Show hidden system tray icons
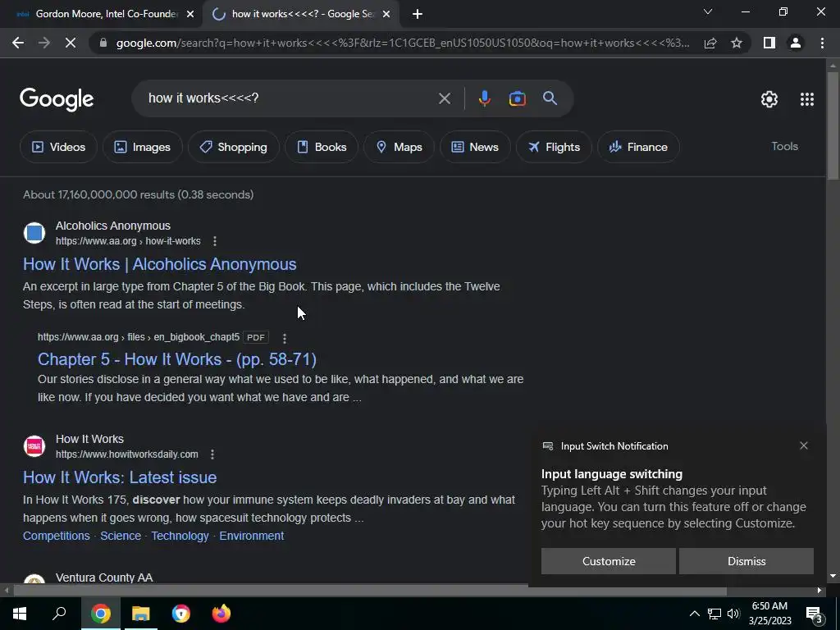840x630 pixels. coord(694,614)
